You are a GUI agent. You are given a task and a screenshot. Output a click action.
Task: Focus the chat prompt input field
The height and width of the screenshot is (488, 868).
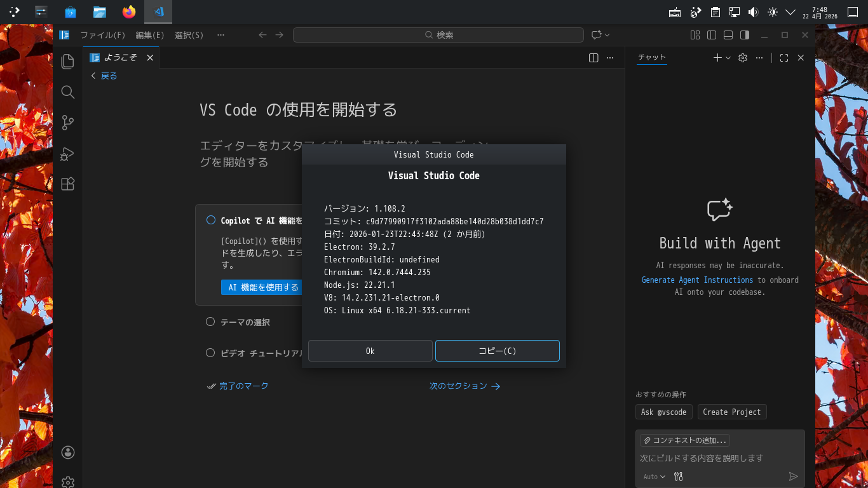point(720,458)
